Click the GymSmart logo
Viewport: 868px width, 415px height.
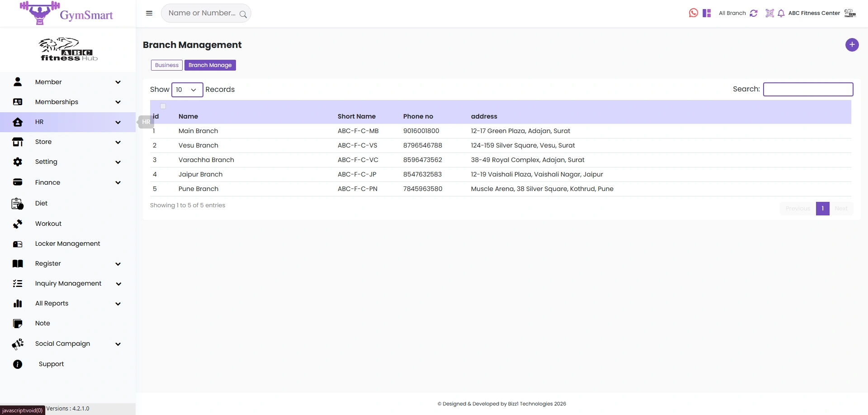coord(66,13)
